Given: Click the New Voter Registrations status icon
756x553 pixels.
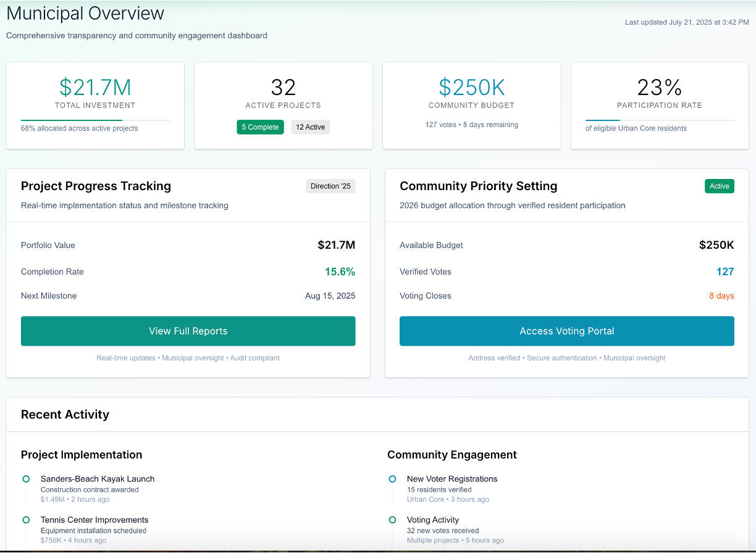Looking at the screenshot, I should (x=392, y=479).
